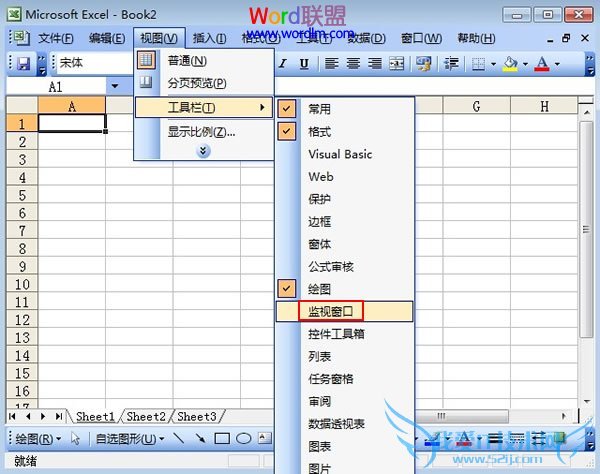Open 绘图(R) dropdown on drawing toolbar
The width and height of the screenshot is (600, 474).
[38, 438]
